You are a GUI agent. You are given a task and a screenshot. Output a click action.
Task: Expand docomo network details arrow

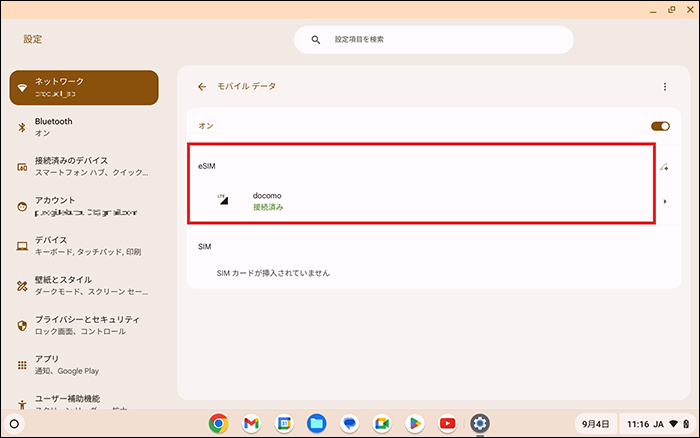(665, 202)
